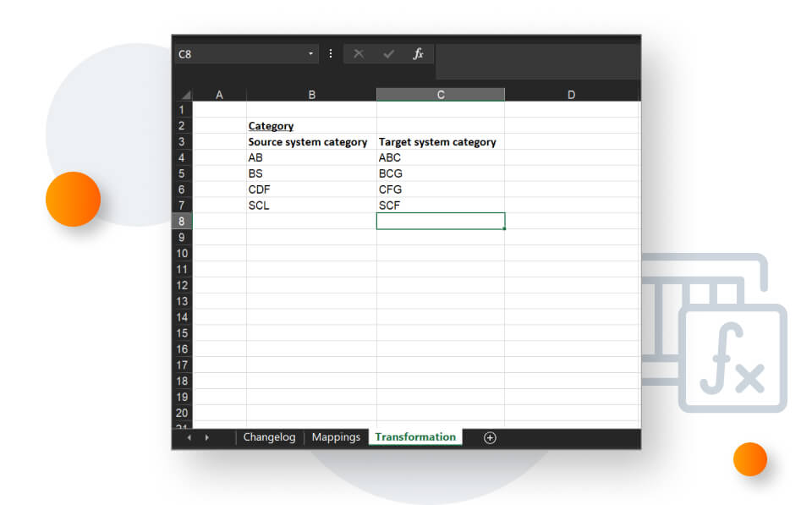The height and width of the screenshot is (505, 812).
Task: Add a new sheet with plus icon
Action: pos(490,437)
